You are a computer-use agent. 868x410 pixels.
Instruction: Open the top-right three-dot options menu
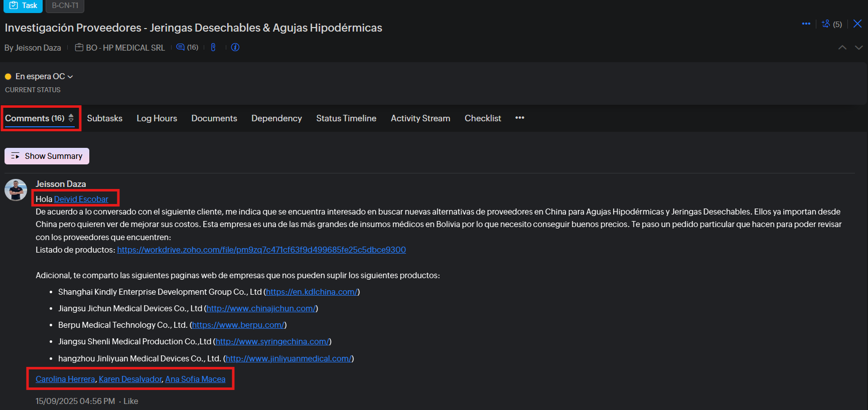coord(806,24)
